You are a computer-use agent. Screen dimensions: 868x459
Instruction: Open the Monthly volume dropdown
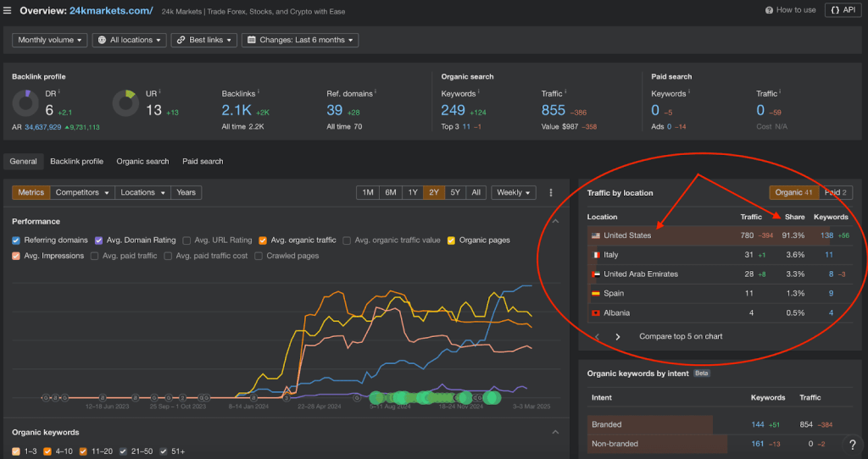tap(50, 40)
